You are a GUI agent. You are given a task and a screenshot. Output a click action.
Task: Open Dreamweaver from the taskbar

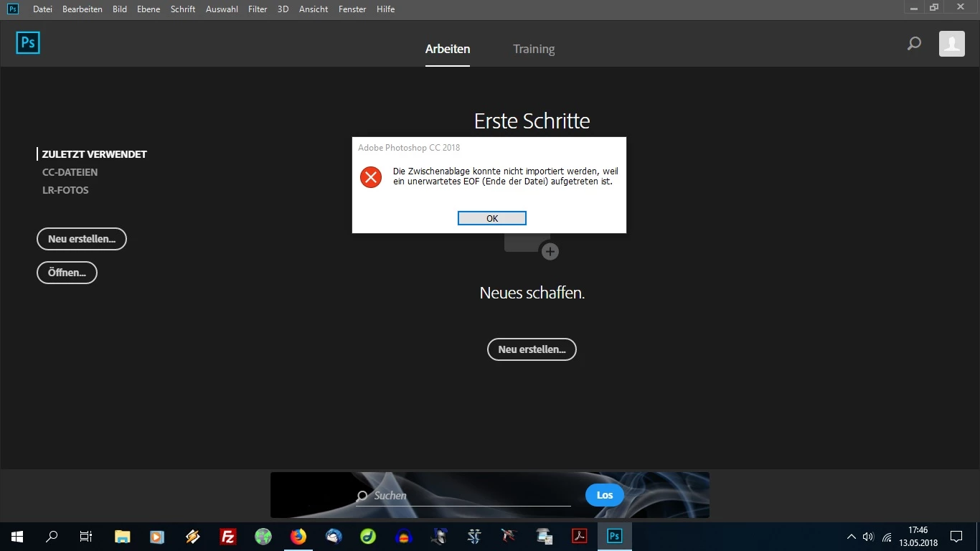[368, 536]
